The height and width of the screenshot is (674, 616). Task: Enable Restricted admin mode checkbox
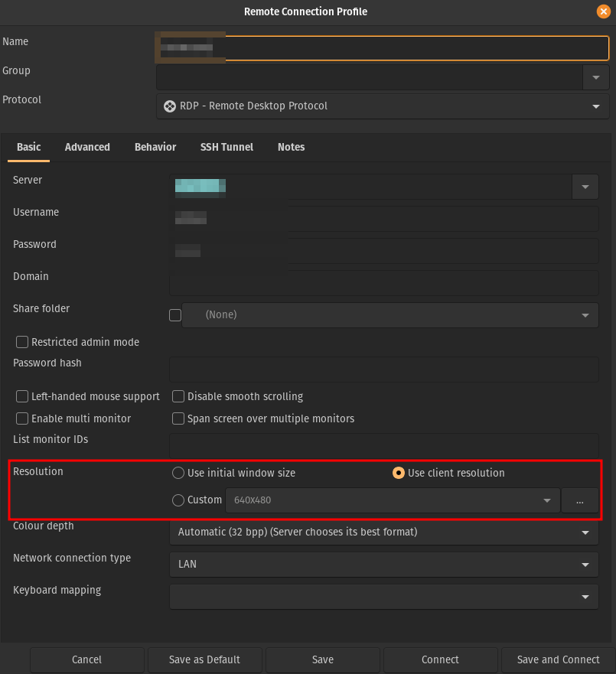tap(22, 342)
